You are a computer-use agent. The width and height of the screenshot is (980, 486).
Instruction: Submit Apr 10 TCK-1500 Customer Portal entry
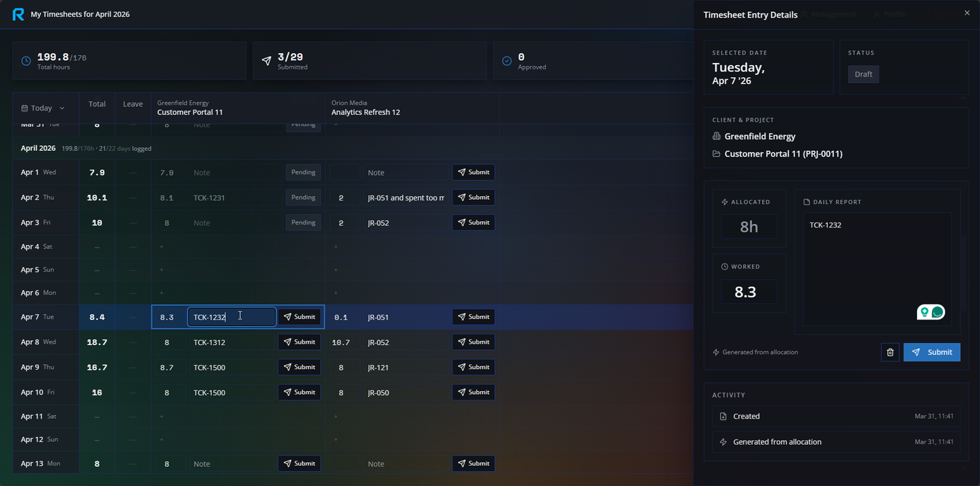pyautogui.click(x=299, y=392)
